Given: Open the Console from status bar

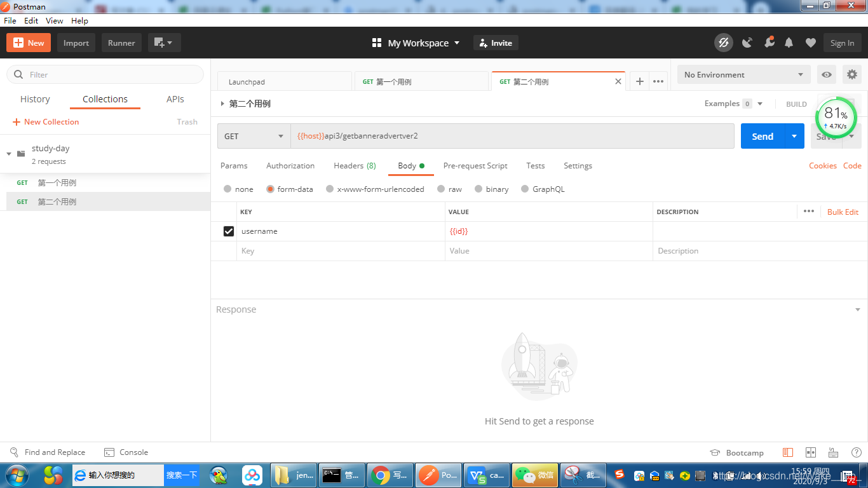Looking at the screenshot, I should (x=126, y=452).
